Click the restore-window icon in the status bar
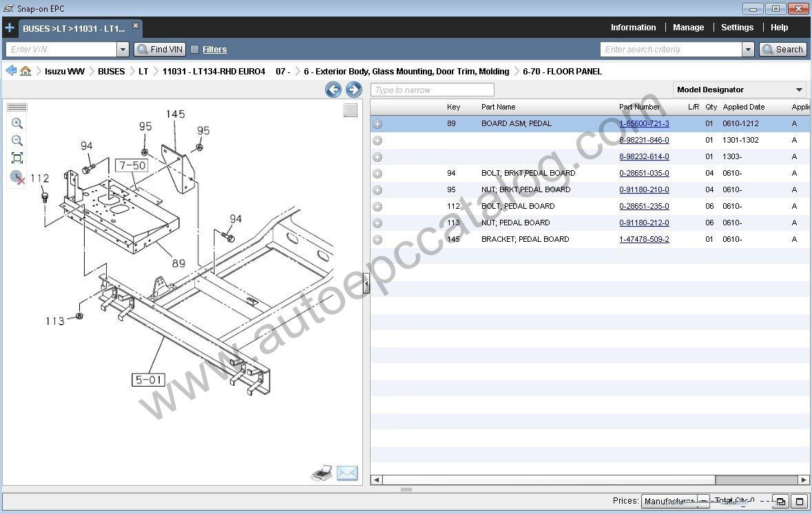 pos(780,502)
